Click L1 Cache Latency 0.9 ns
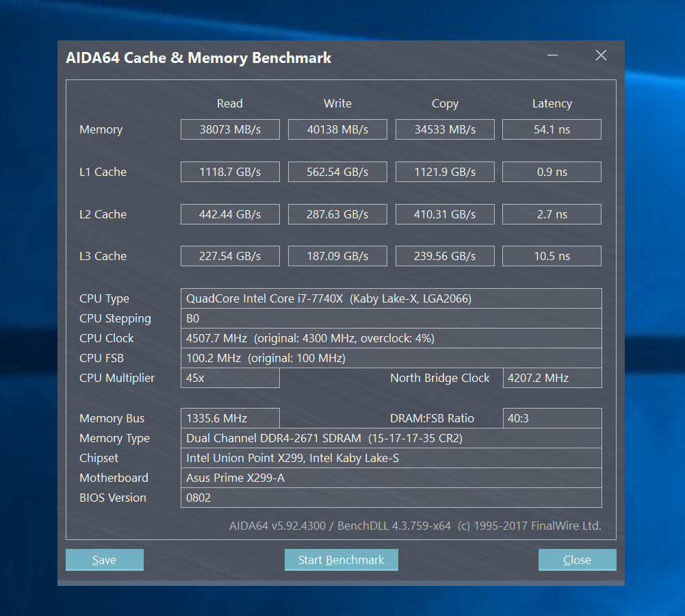 coord(552,172)
